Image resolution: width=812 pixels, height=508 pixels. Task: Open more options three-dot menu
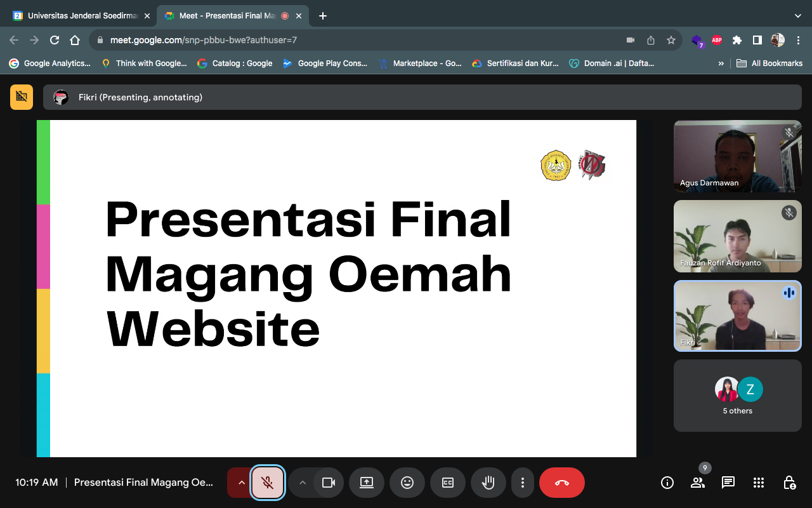pyautogui.click(x=522, y=483)
